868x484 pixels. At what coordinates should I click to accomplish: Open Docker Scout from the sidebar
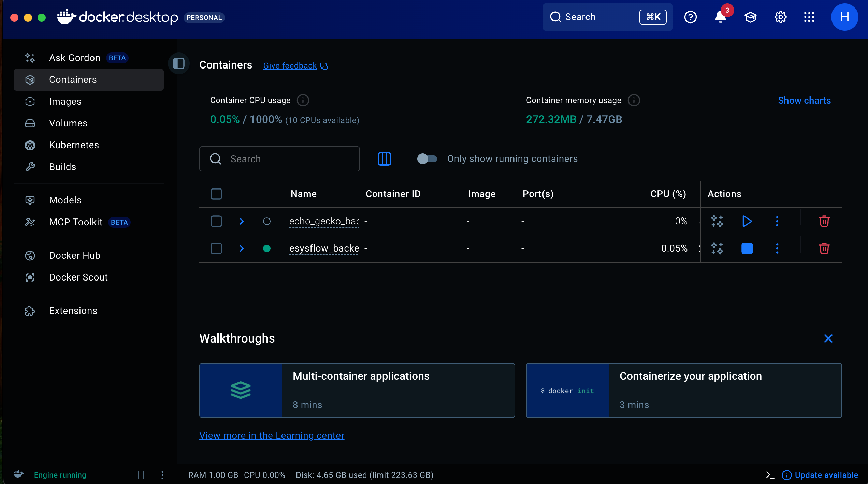pyautogui.click(x=88, y=277)
